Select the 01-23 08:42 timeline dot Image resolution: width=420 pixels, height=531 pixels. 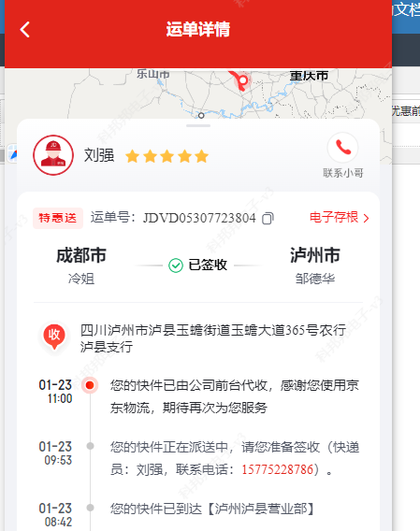point(90,508)
